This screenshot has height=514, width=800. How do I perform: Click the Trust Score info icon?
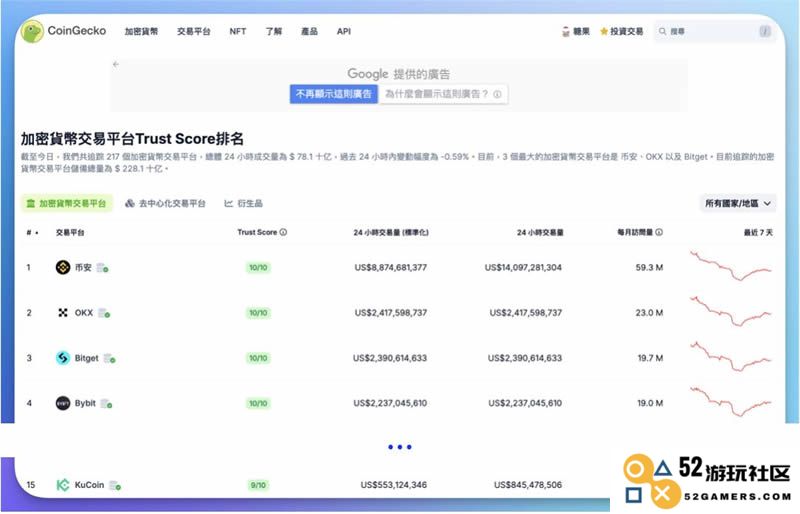283,232
